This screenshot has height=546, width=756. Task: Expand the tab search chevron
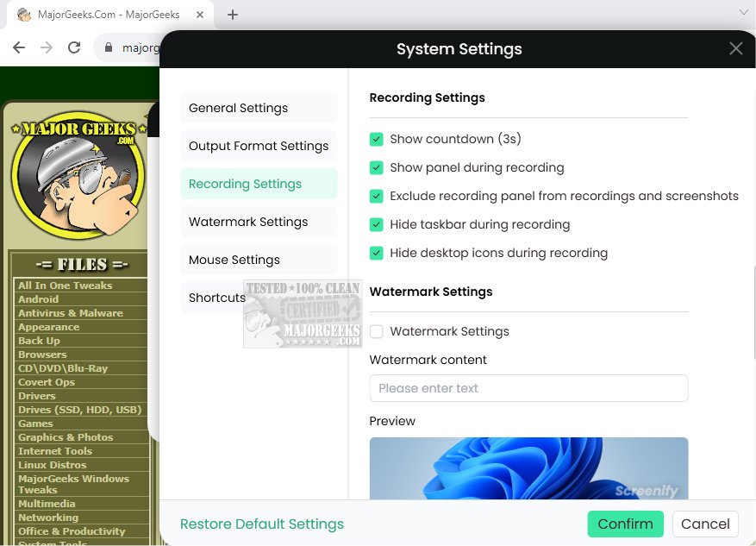(x=744, y=13)
